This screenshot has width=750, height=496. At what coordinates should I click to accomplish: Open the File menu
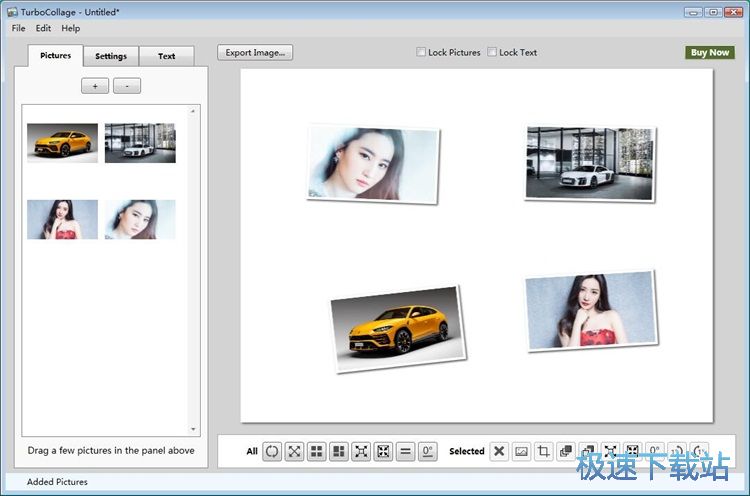(19, 28)
